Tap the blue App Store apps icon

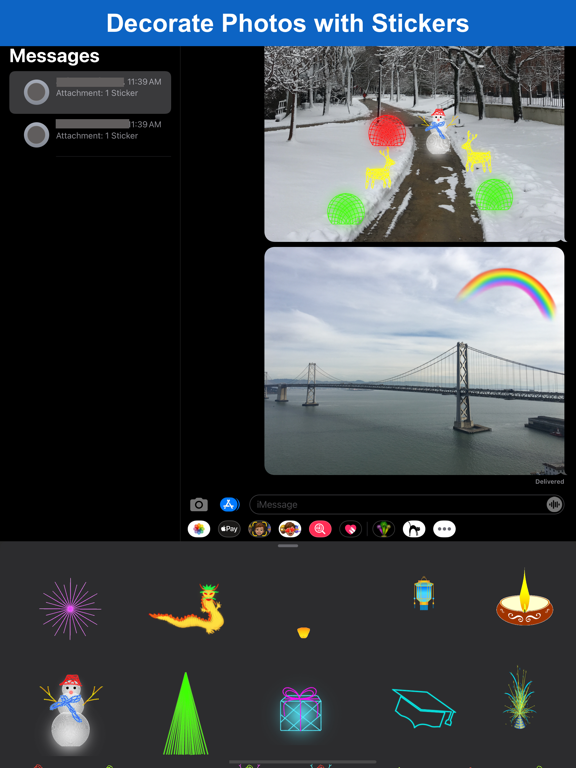click(229, 504)
